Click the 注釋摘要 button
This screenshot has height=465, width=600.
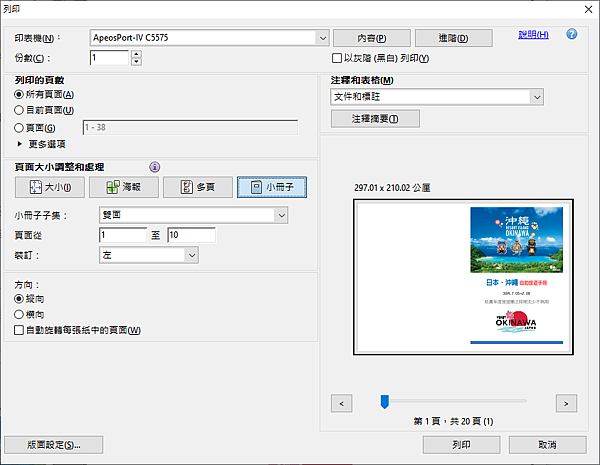tap(375, 119)
